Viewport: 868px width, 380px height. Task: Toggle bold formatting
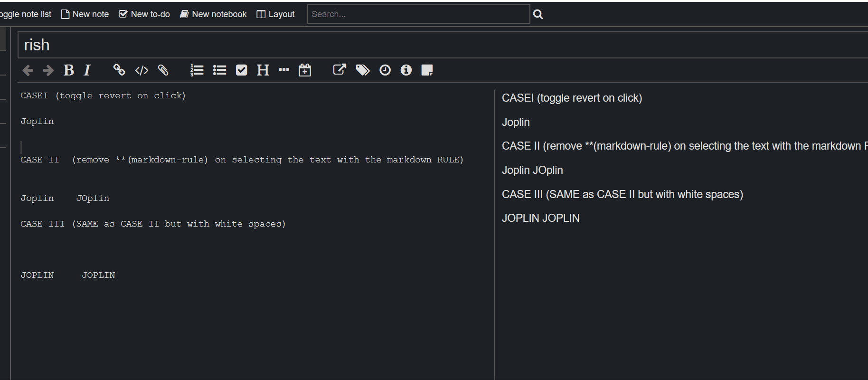point(69,70)
